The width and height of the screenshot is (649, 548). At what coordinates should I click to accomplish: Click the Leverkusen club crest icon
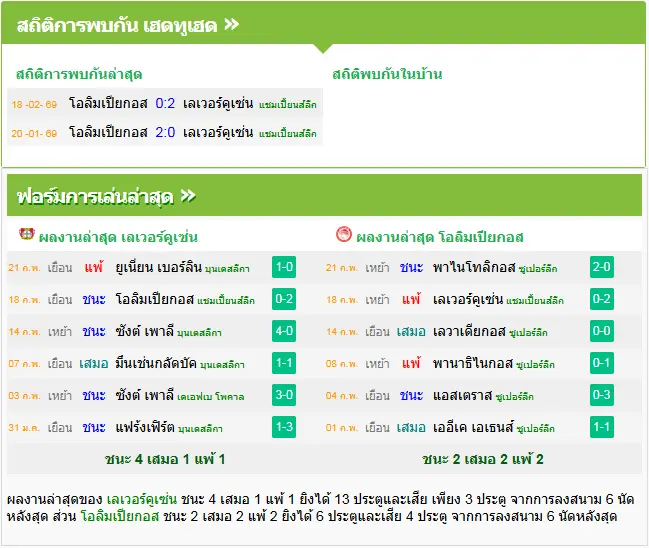coord(26,235)
